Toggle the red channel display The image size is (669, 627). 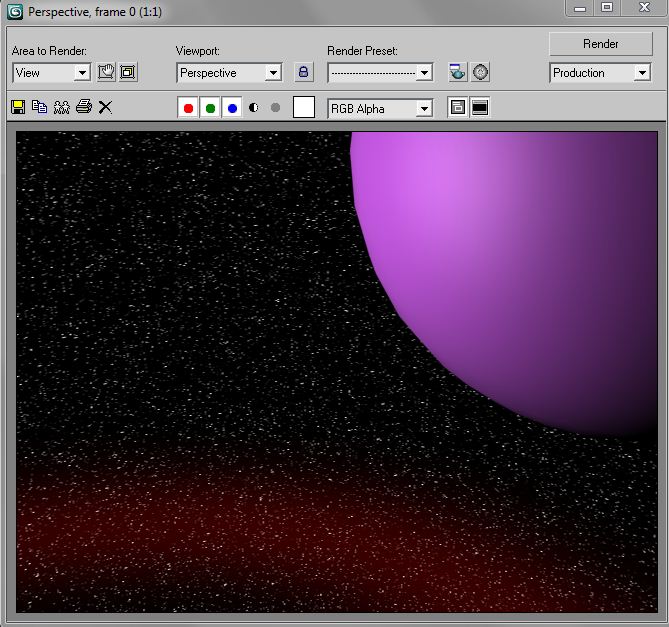188,108
